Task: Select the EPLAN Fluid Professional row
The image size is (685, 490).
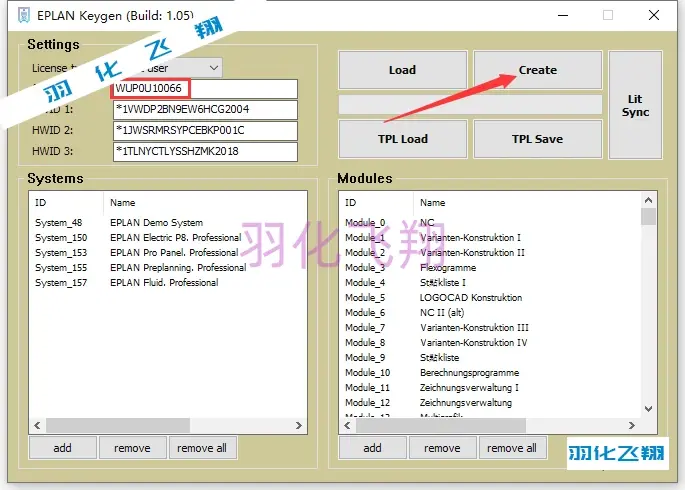Action: coord(168,283)
